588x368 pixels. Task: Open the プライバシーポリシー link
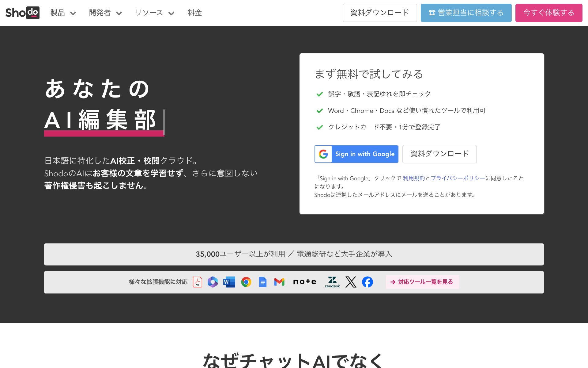pyautogui.click(x=458, y=178)
